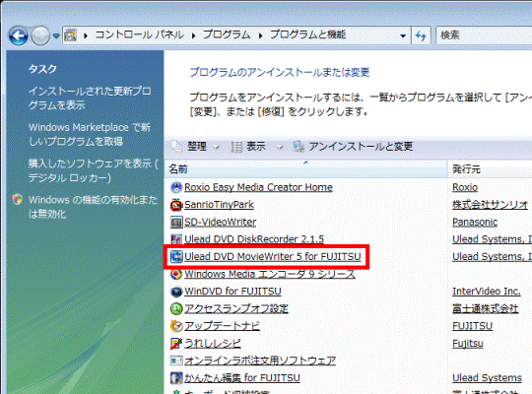Screen dimensions: 532x394
Task: Click the Windows Media エンコーダ icon
Action: 176,274
